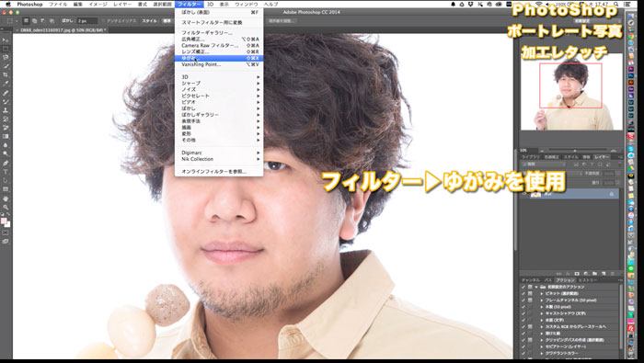This screenshot has width=644, height=363.
Task: Expand フレームチャンネル action triangle
Action: 542,300
